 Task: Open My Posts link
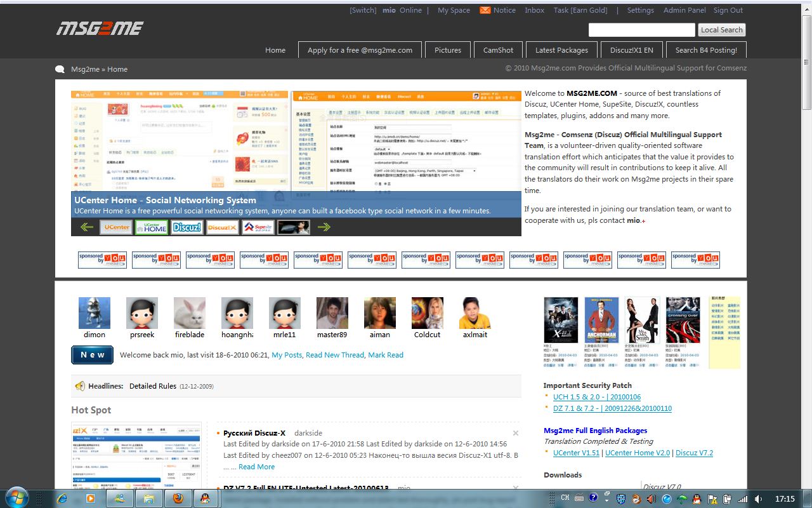point(287,355)
